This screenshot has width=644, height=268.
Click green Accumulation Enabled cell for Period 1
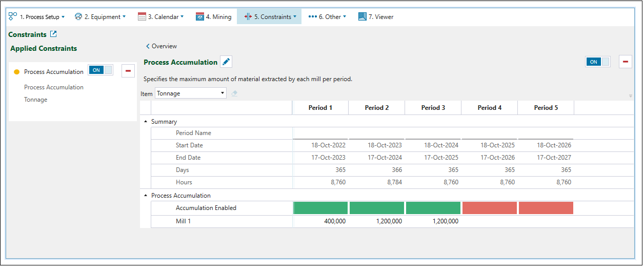coord(320,208)
